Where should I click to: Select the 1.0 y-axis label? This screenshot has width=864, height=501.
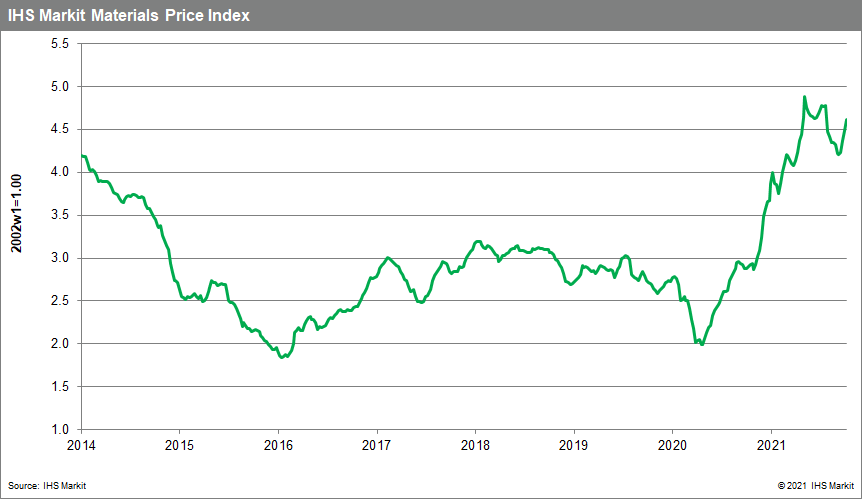58,429
